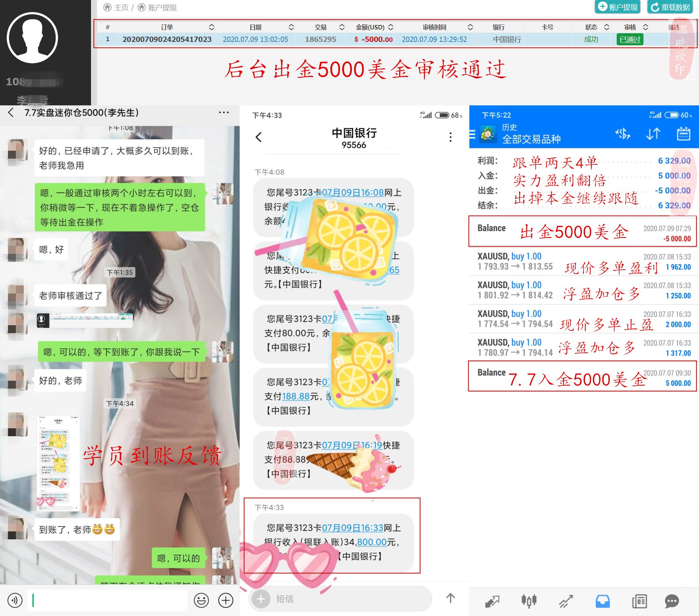
Task: Open the plus attachments menu in chat
Action: [226, 600]
